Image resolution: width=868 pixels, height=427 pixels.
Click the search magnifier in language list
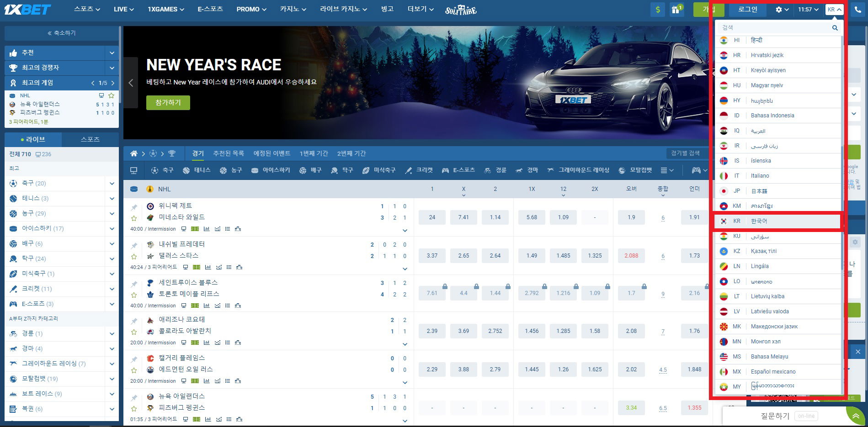(x=835, y=28)
